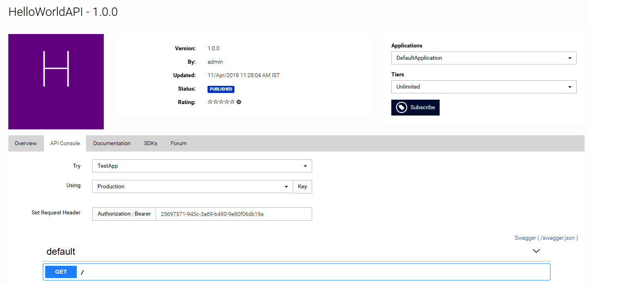The image size is (644, 284).
Task: Click the tag icon on Subscribe button
Action: point(402,108)
